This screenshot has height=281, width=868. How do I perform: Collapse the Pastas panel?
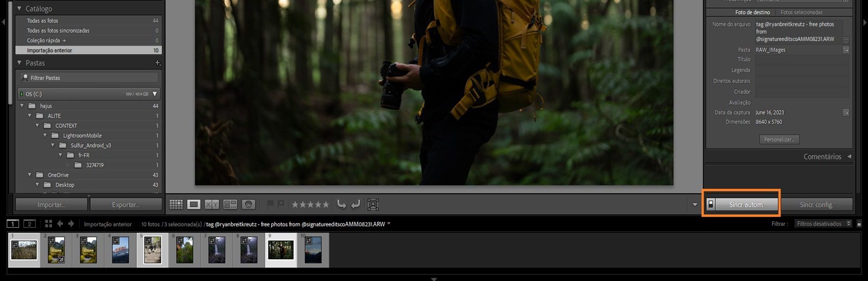(20, 63)
